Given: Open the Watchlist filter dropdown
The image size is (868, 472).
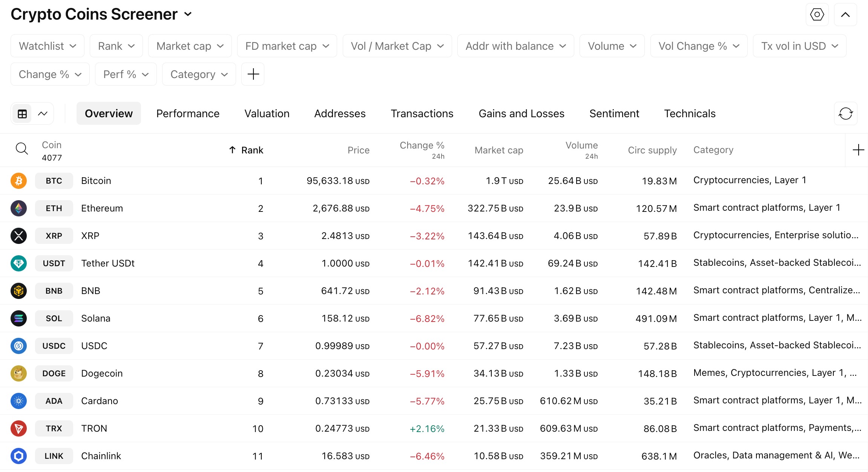Looking at the screenshot, I should tap(48, 46).
